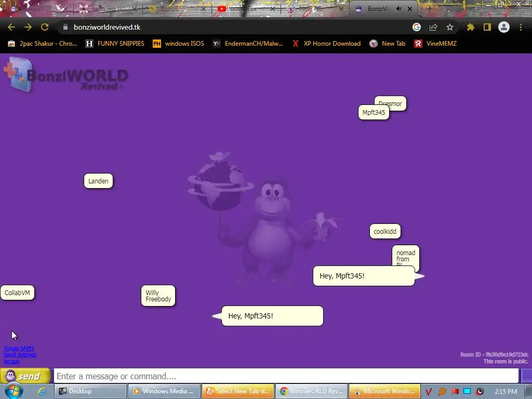532x399 pixels.
Task: Click the address bar URL
Action: click(x=107, y=27)
